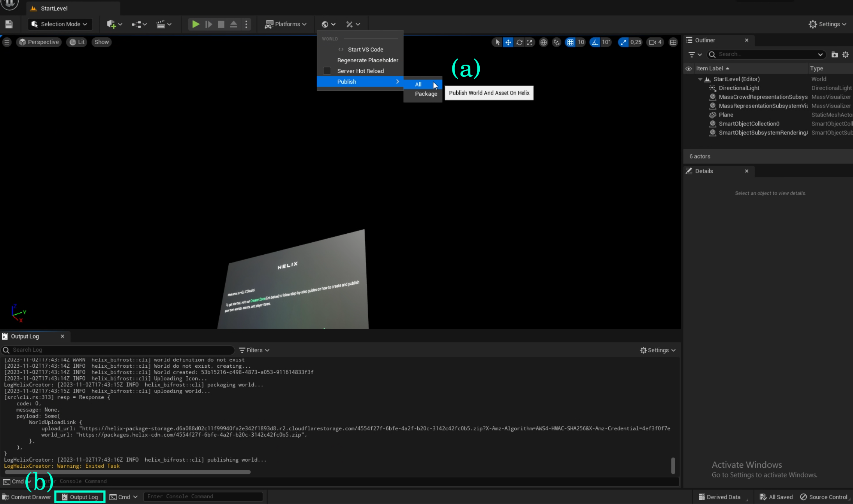Toggle world coordinate system icon

[x=544, y=42]
